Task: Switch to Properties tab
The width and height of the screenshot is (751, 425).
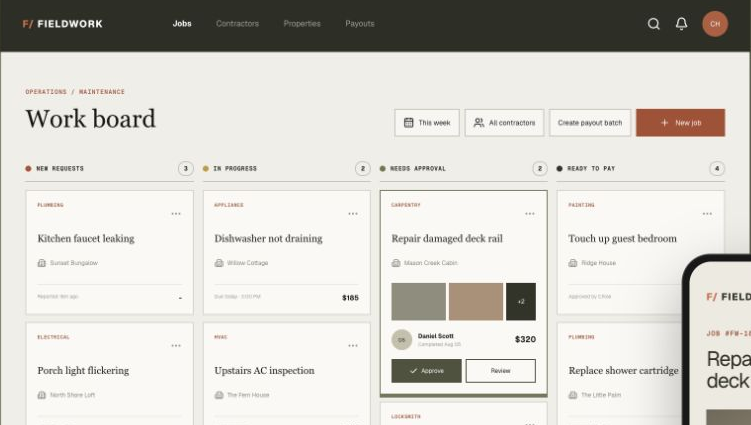Action: (302, 23)
